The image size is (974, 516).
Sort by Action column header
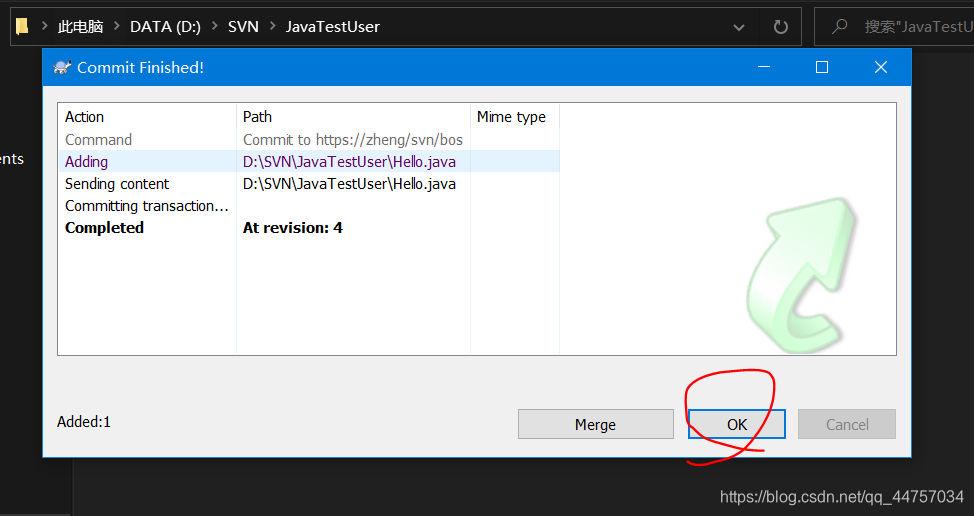147,117
